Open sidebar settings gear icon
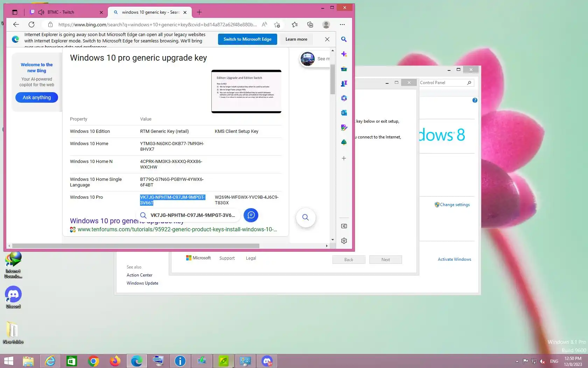 [x=344, y=241]
